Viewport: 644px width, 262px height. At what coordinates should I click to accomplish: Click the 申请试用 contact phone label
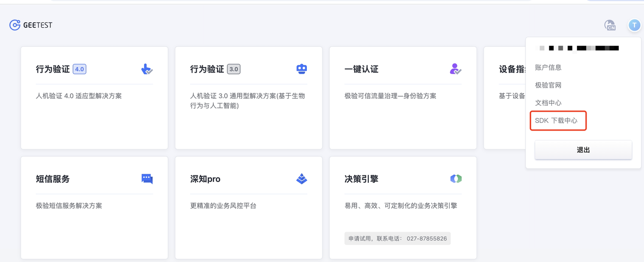(397, 238)
